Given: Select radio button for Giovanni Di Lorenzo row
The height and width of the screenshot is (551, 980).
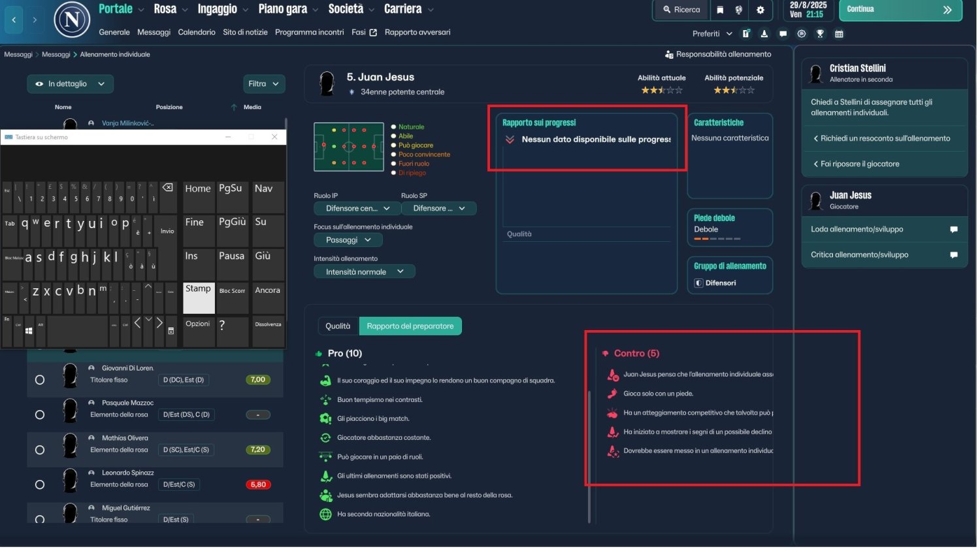Looking at the screenshot, I should tap(40, 381).
